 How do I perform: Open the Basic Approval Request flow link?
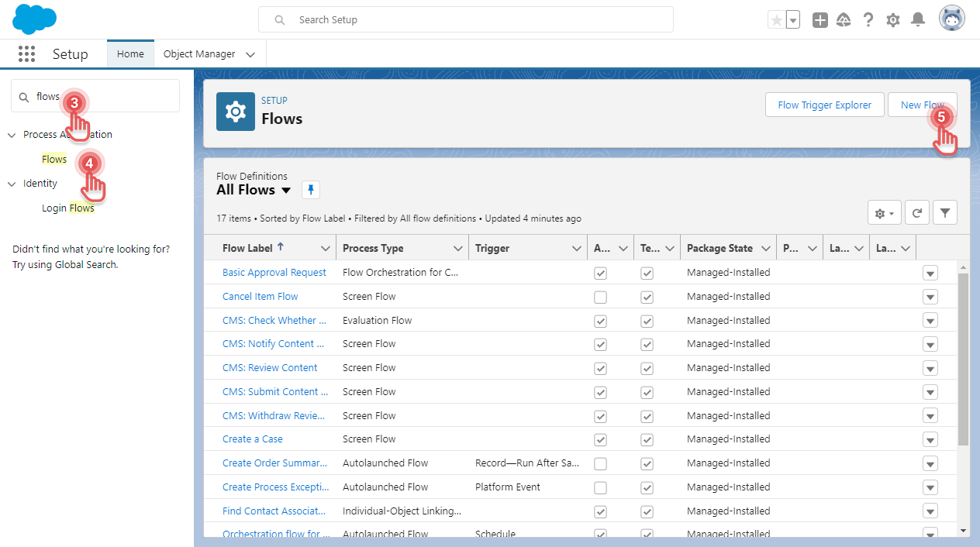pos(274,272)
